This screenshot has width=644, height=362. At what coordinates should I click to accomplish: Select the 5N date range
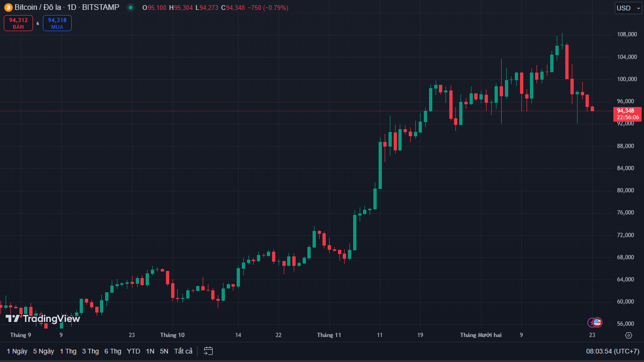164,351
